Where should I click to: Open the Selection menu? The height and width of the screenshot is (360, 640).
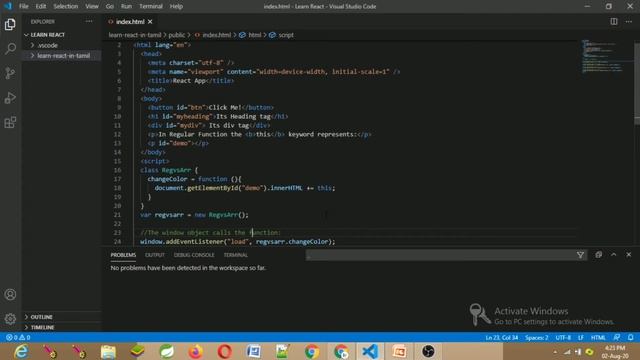point(66,6)
